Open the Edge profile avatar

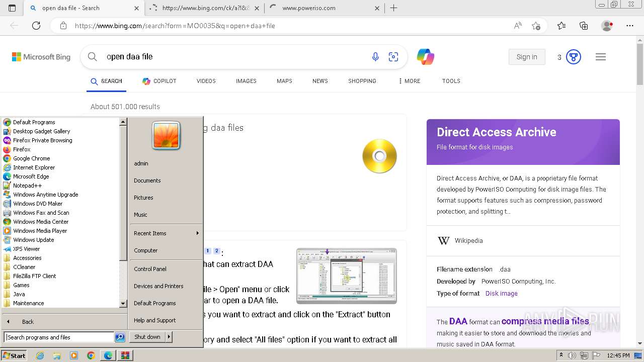(607, 26)
